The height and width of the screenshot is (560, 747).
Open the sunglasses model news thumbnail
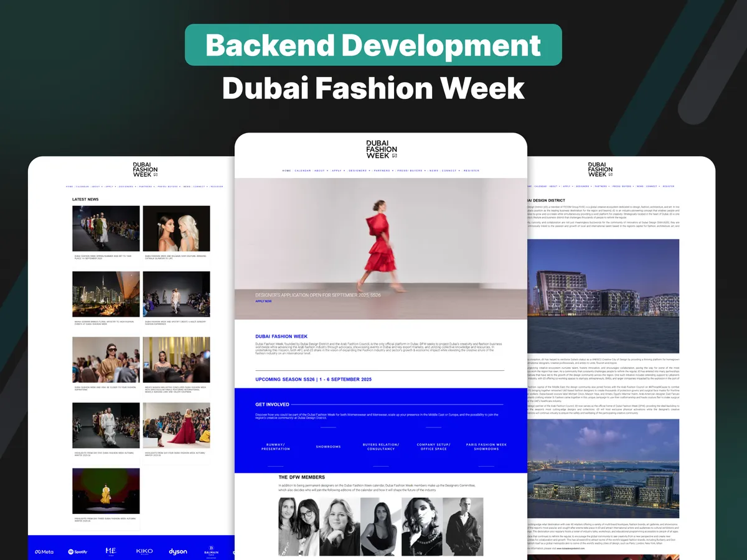pyautogui.click(x=106, y=360)
